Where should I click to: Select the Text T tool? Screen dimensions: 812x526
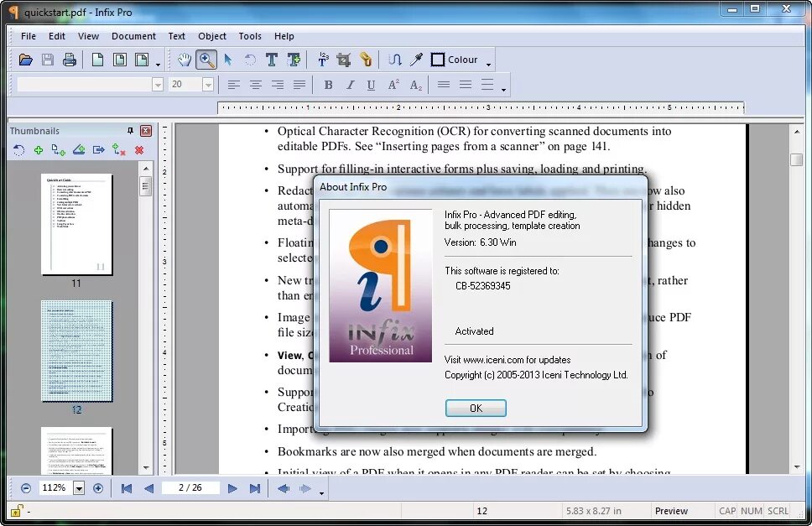272,60
